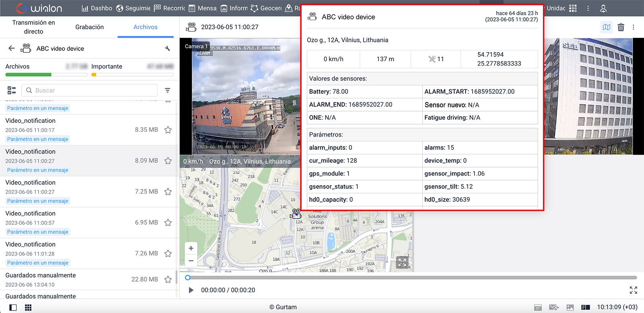The width and height of the screenshot is (644, 313).
Task: Zoom out on the map
Action: click(x=191, y=261)
